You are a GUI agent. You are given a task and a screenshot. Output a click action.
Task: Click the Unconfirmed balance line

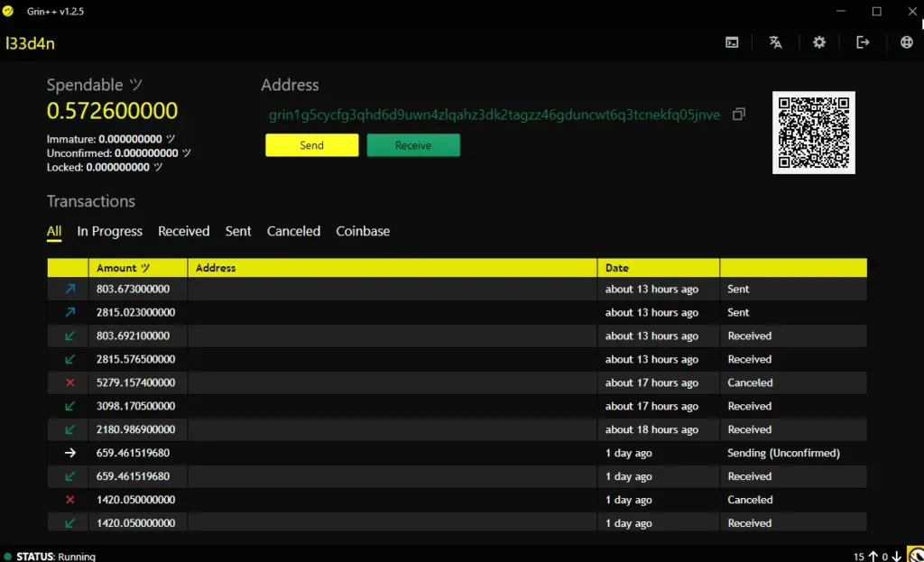pyautogui.click(x=118, y=153)
